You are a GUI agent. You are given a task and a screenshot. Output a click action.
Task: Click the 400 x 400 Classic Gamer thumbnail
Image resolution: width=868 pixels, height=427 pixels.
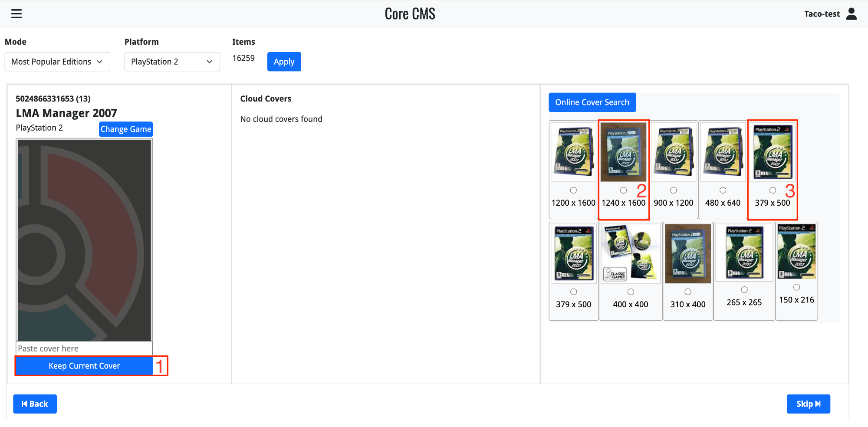(631, 253)
